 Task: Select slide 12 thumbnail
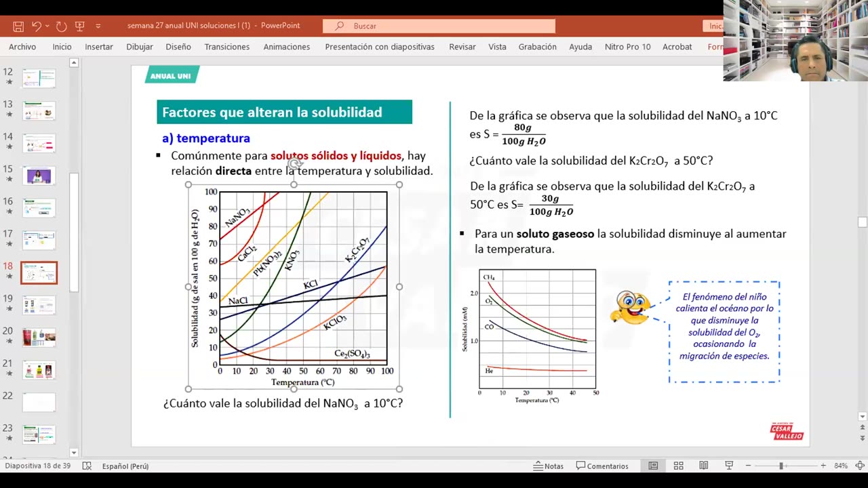[x=39, y=78]
